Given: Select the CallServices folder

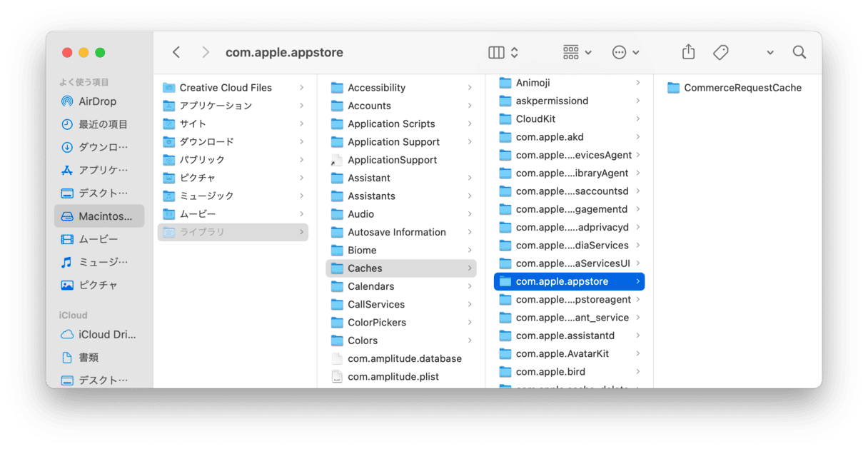Looking at the screenshot, I should click(401, 304).
